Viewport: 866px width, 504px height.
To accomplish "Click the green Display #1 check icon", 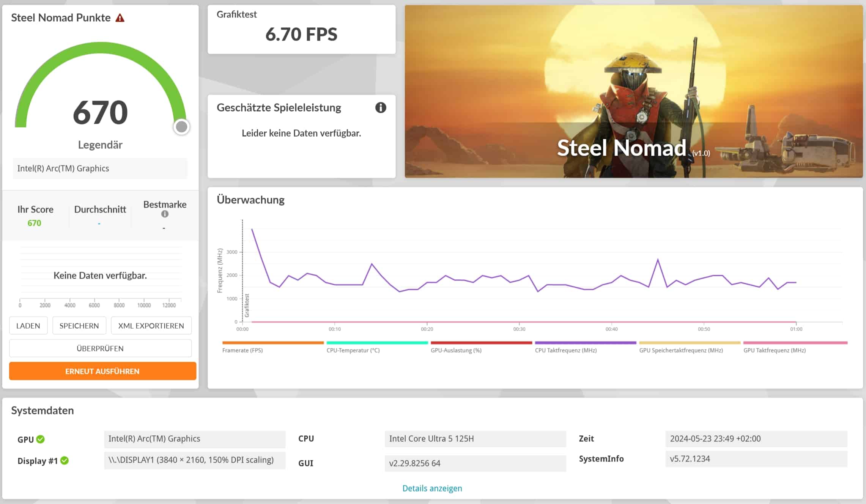I will 65,460.
